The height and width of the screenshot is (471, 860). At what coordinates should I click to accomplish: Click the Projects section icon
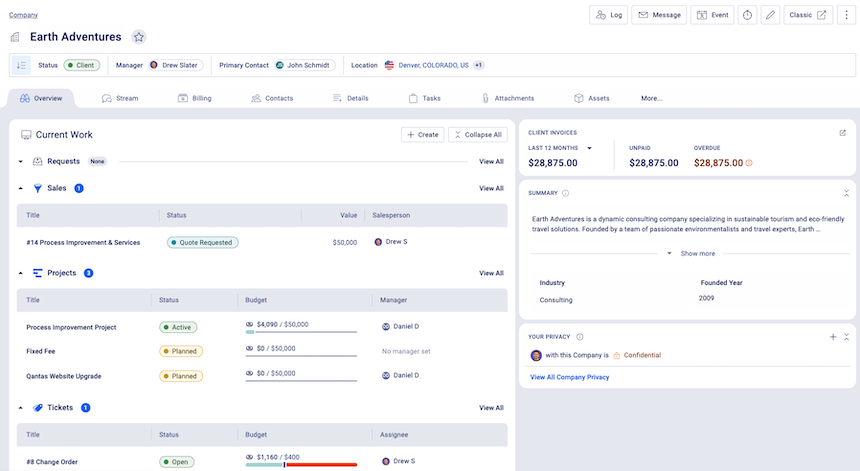(x=37, y=273)
